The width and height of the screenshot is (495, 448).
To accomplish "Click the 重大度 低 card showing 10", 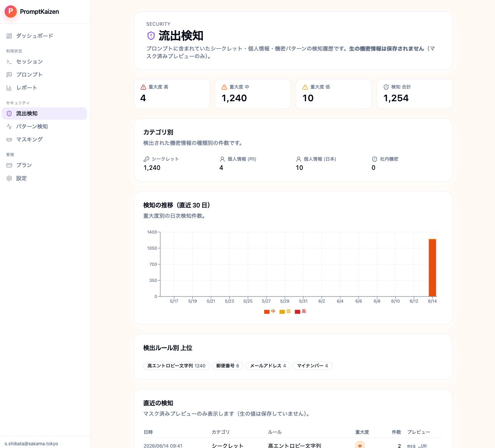I will tap(334, 94).
